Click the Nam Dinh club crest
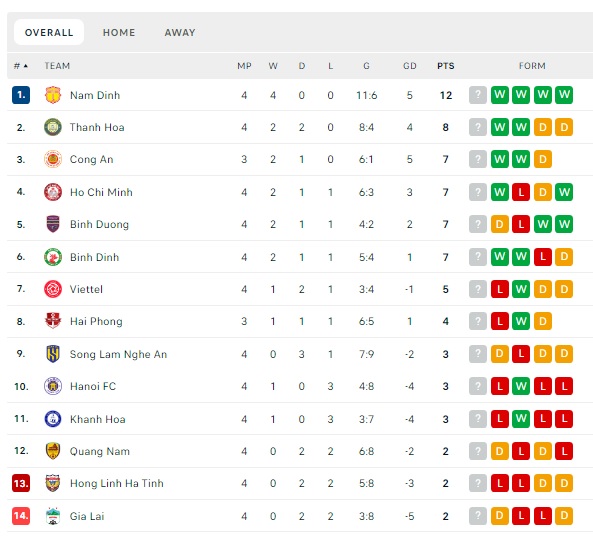 point(53,95)
